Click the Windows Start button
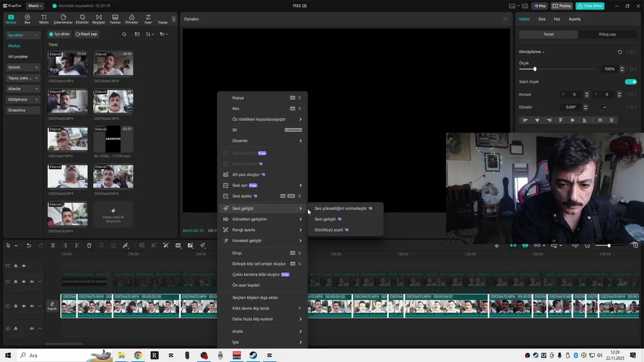 (8, 355)
